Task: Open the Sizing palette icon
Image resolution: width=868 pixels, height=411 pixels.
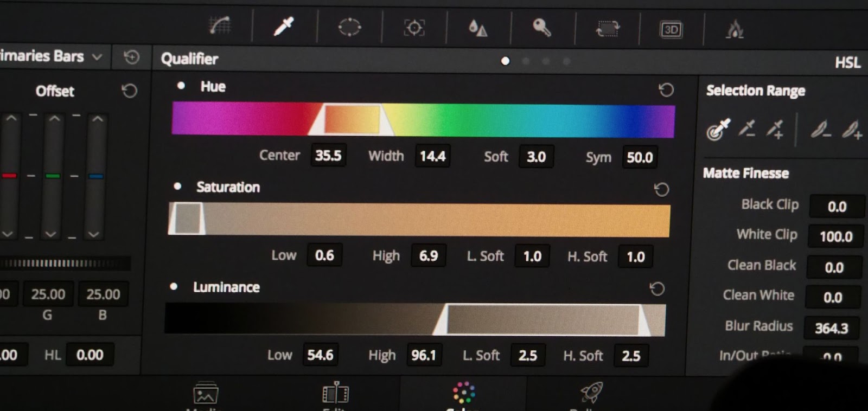Action: [x=607, y=28]
